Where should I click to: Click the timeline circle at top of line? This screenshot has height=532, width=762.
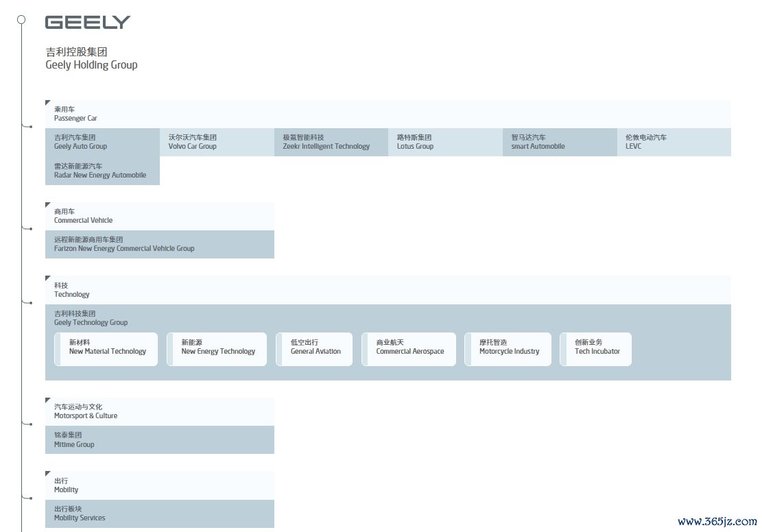click(22, 19)
